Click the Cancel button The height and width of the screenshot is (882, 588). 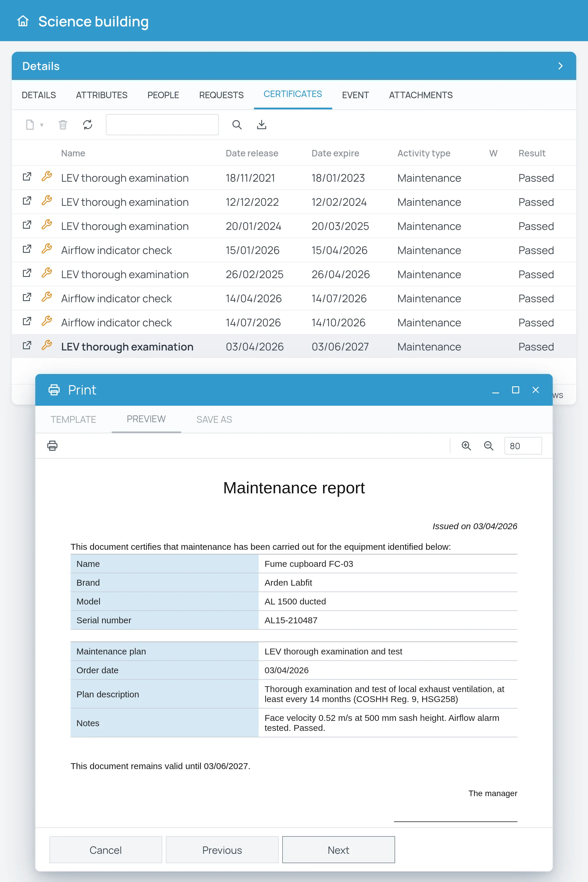point(106,849)
